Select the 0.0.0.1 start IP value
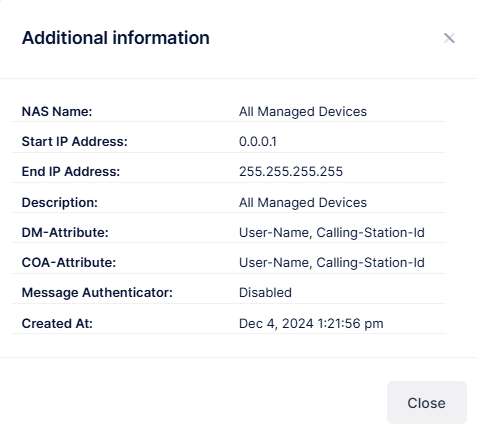 [x=258, y=141]
